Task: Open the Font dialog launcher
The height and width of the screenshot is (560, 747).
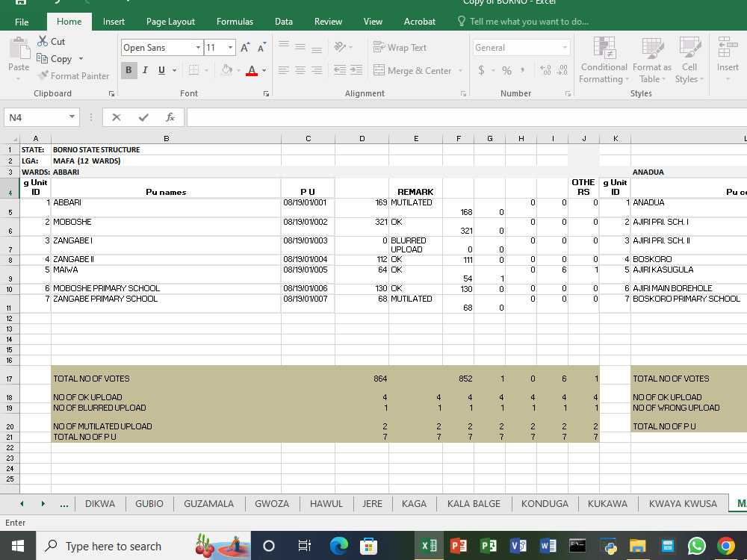Action: (267, 94)
